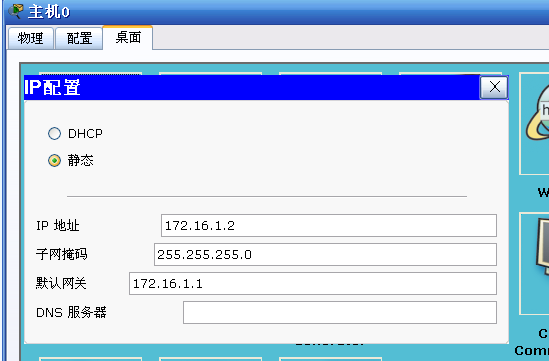This screenshot has height=361, width=549.
Task: Click the IP配置 dialog title
Action: pyautogui.click(x=53, y=87)
